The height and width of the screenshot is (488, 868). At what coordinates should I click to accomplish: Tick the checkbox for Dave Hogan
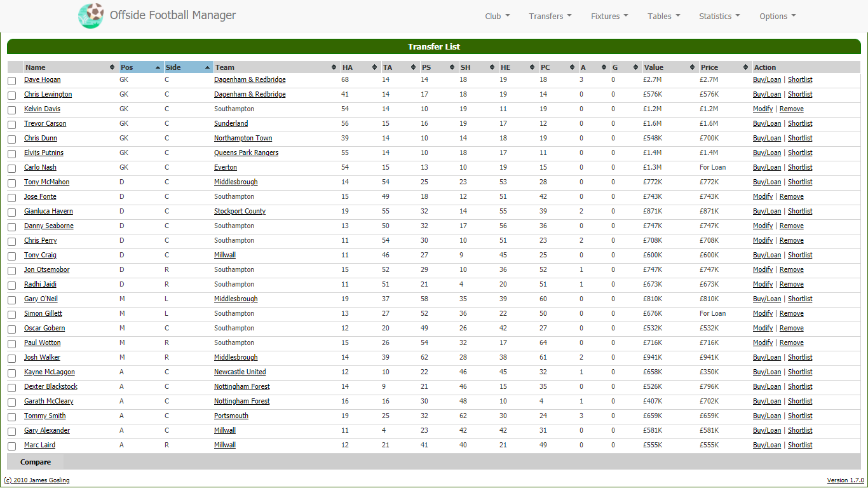(12, 81)
